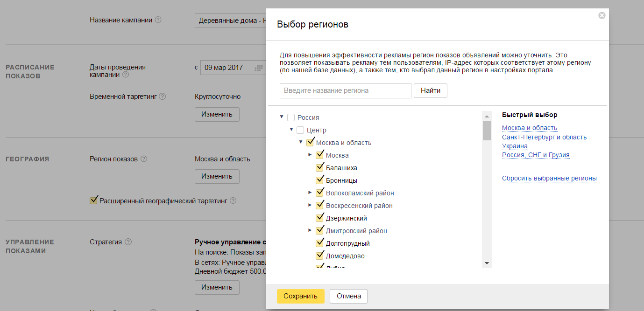
Task: Toggle the Россия checkbox
Action: tap(291, 117)
